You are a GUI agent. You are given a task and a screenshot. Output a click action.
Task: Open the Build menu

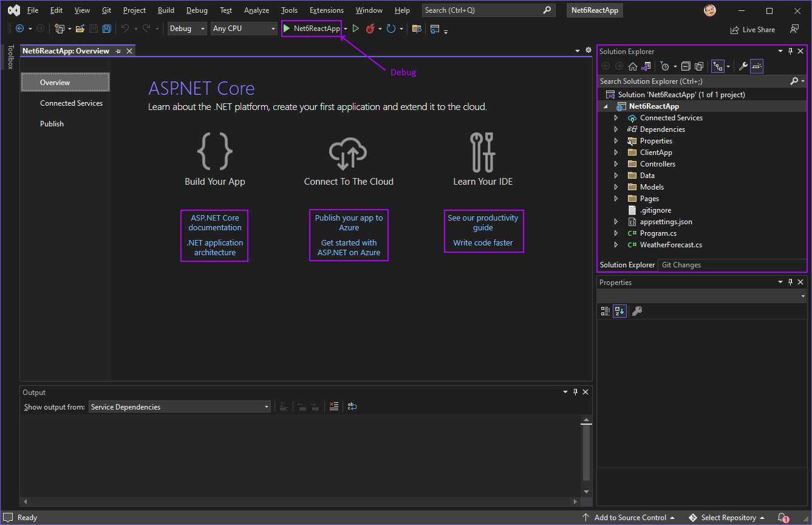click(166, 10)
